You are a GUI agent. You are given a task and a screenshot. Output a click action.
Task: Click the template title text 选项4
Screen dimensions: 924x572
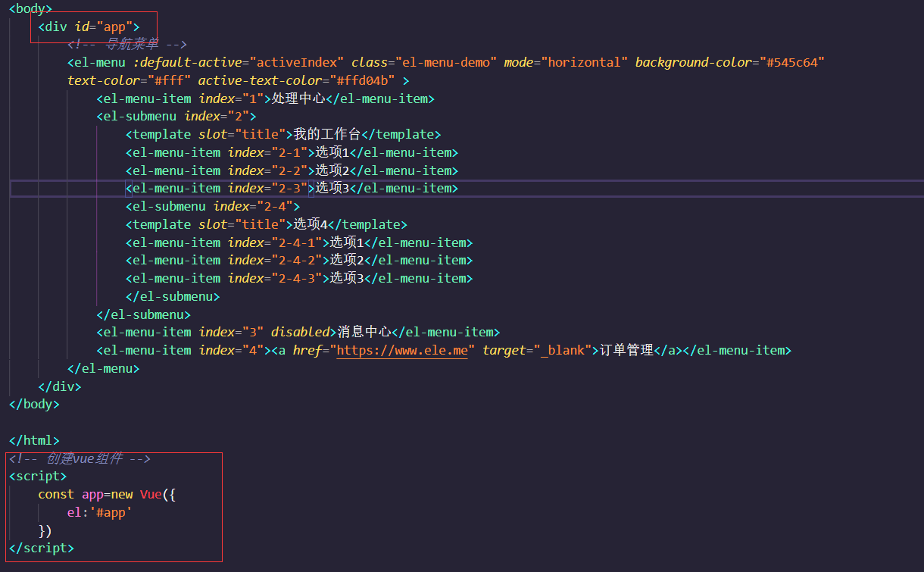[312, 224]
